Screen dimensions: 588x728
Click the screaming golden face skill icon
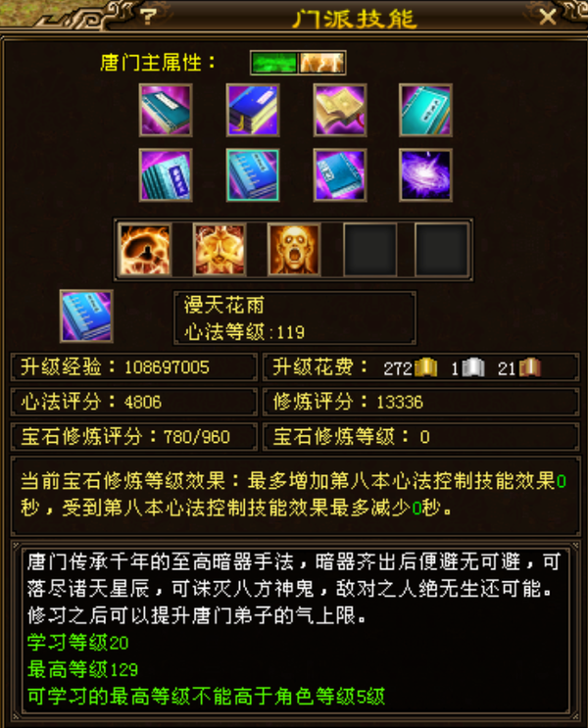click(294, 250)
